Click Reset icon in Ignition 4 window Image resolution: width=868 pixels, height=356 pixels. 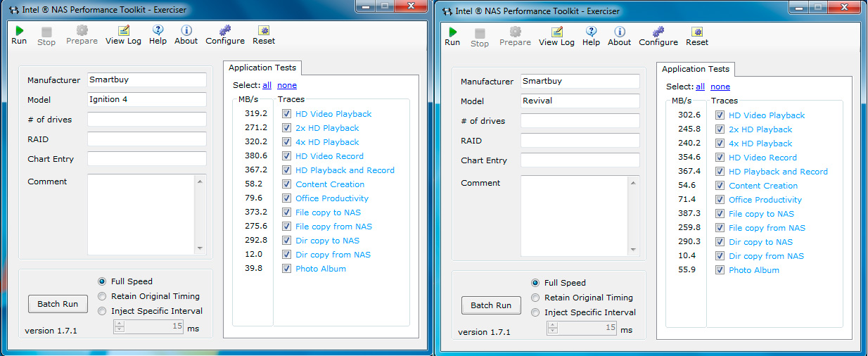[264, 30]
